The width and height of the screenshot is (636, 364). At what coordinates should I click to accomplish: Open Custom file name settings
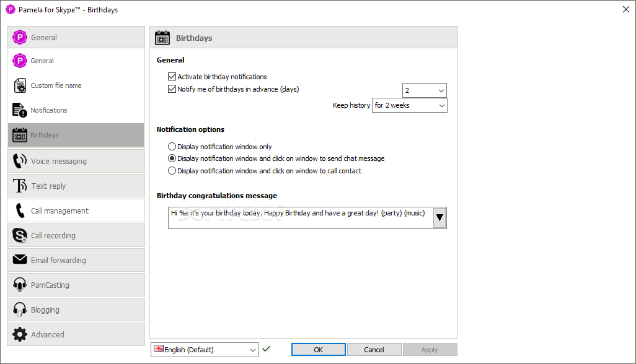click(x=76, y=85)
